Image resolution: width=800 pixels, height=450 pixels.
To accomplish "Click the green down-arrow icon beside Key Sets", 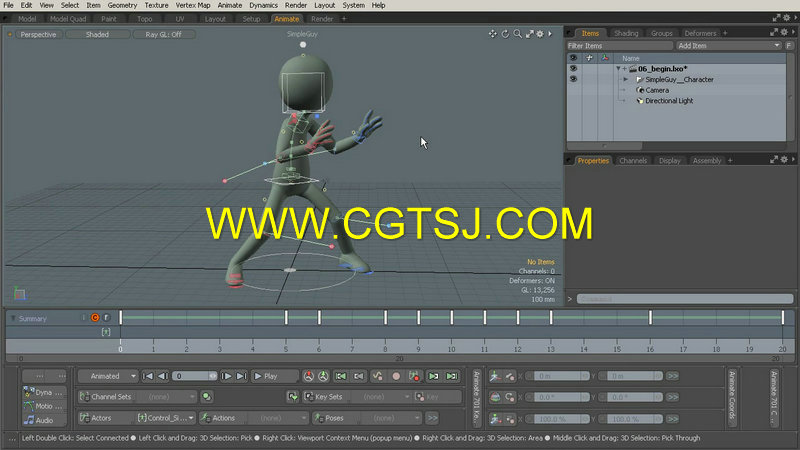I will pyautogui.click(x=292, y=396).
